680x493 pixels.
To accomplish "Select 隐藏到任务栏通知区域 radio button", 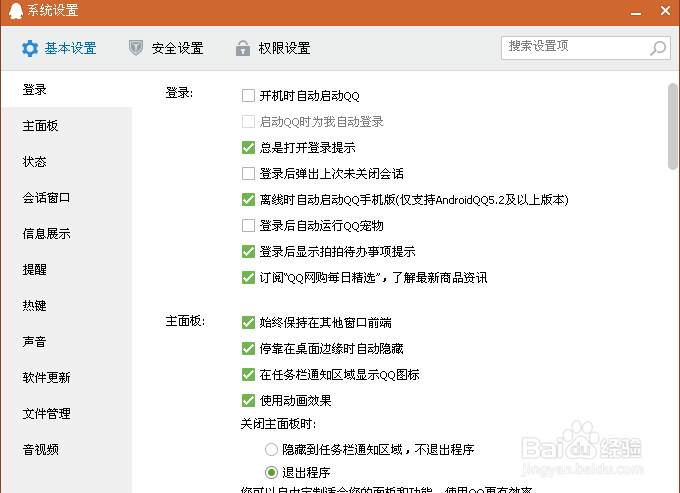I will point(271,450).
